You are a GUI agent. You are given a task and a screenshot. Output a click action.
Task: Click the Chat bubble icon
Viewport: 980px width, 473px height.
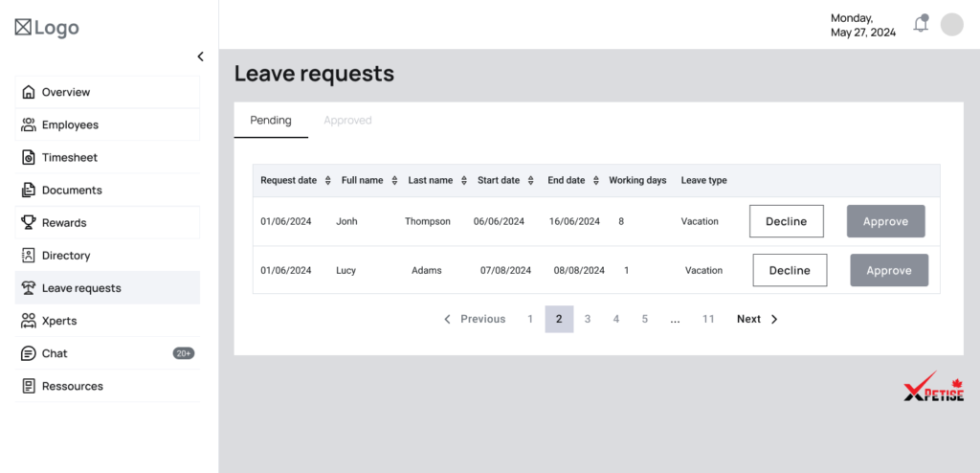pos(29,353)
